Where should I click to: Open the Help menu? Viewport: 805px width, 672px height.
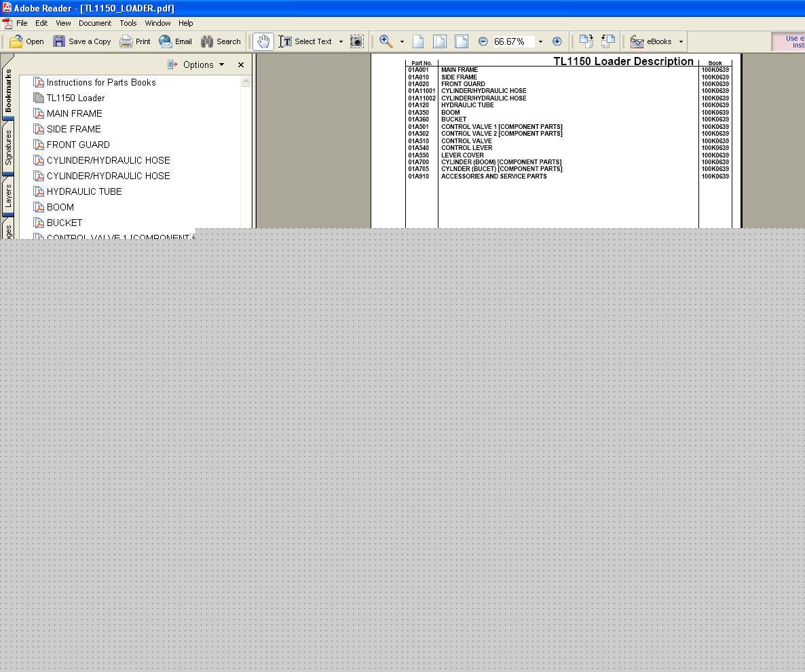186,23
